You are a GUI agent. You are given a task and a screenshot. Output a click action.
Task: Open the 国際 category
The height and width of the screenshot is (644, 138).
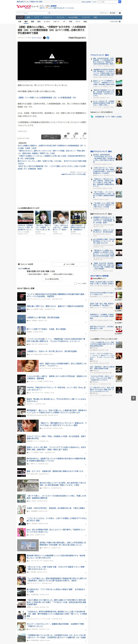pyautogui.click(x=32, y=21)
